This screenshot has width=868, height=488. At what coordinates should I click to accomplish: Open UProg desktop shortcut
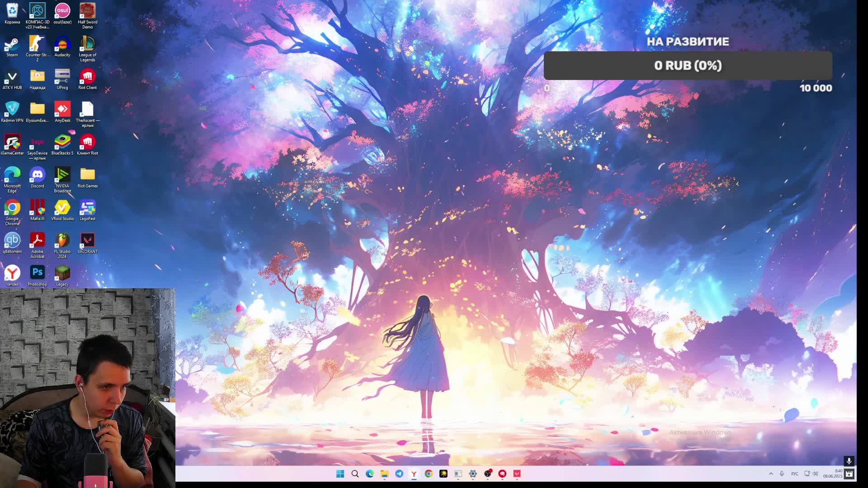click(x=62, y=80)
